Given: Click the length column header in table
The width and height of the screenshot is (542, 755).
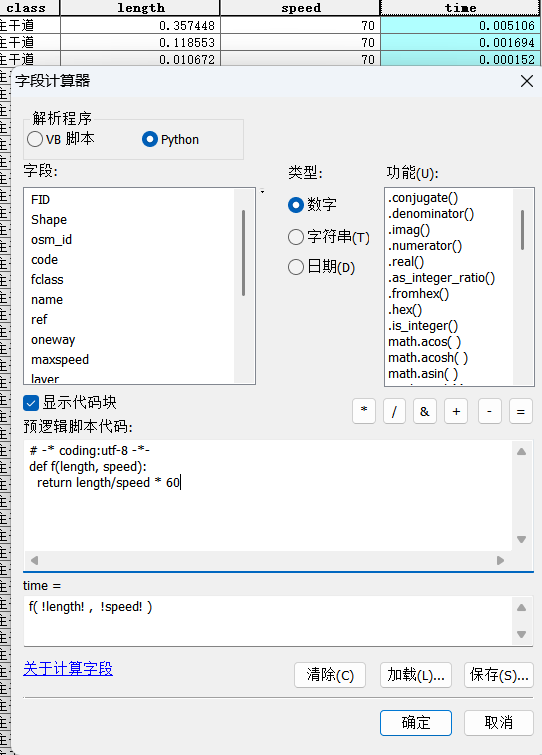Looking at the screenshot, I should tap(141, 8).
